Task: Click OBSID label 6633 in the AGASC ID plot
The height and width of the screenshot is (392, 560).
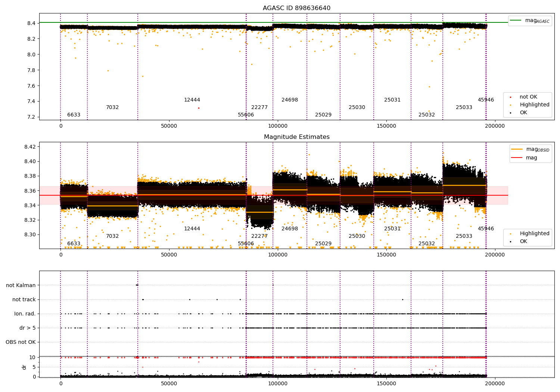Action: point(74,115)
